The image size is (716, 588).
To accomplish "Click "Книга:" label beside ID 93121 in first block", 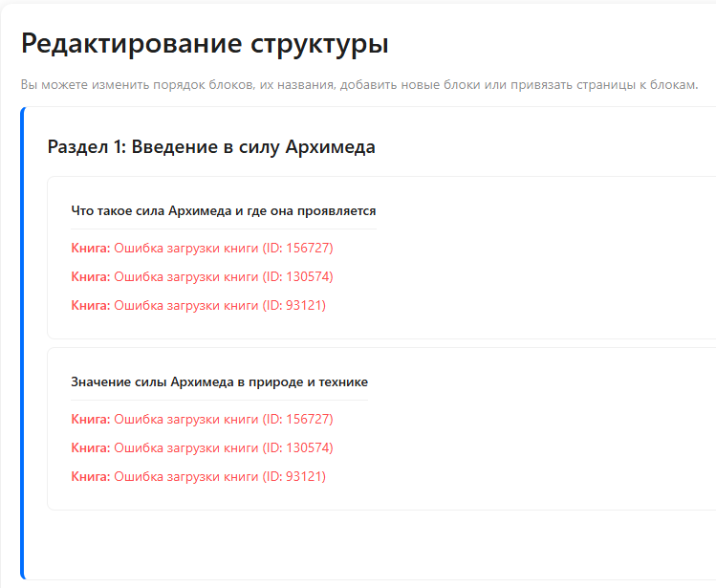I will pos(91,306).
